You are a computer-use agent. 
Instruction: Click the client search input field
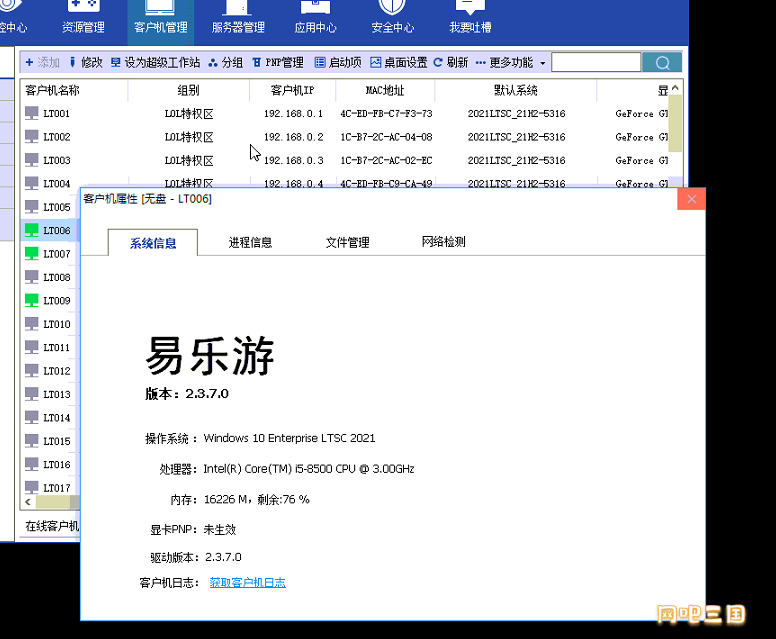tap(596, 62)
